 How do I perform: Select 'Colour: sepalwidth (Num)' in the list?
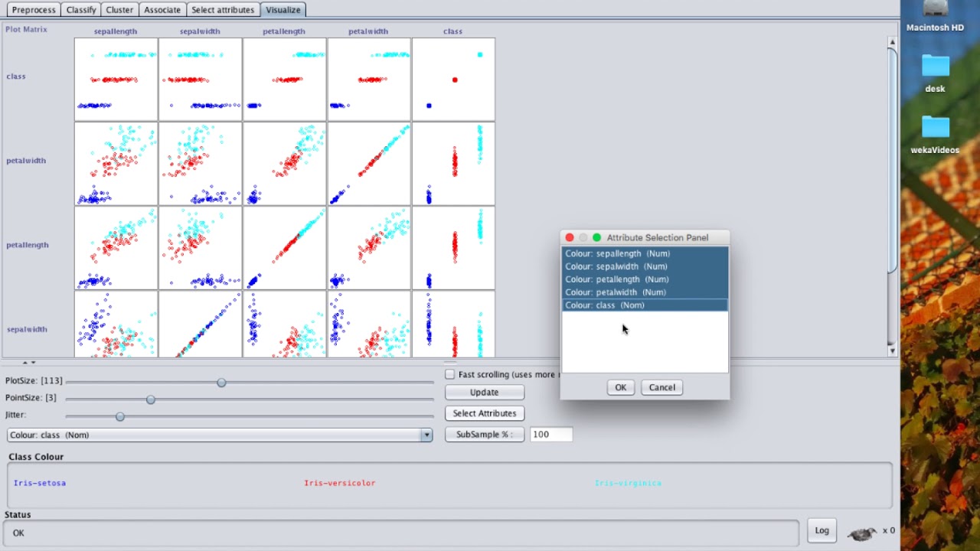pyautogui.click(x=645, y=266)
